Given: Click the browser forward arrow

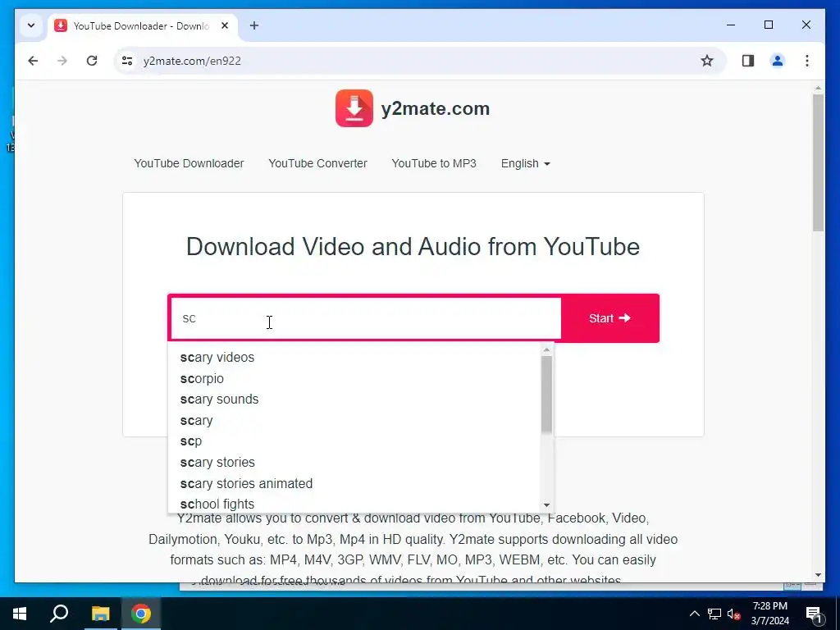Looking at the screenshot, I should tap(62, 61).
